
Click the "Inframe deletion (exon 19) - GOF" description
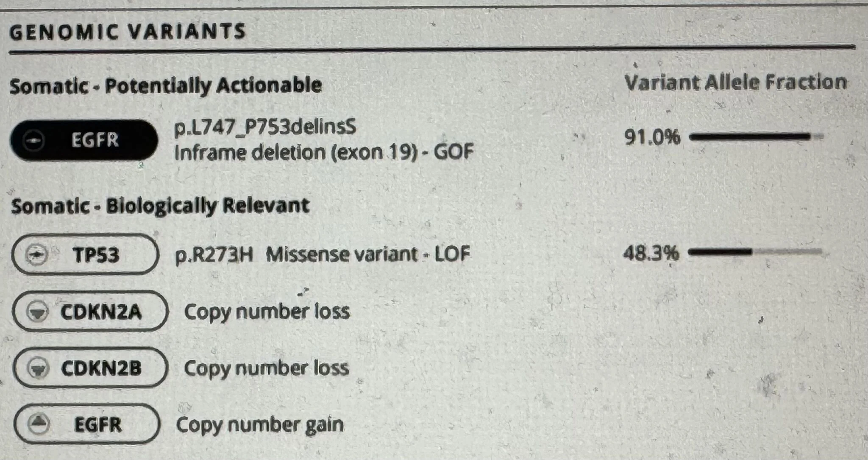click(x=324, y=153)
